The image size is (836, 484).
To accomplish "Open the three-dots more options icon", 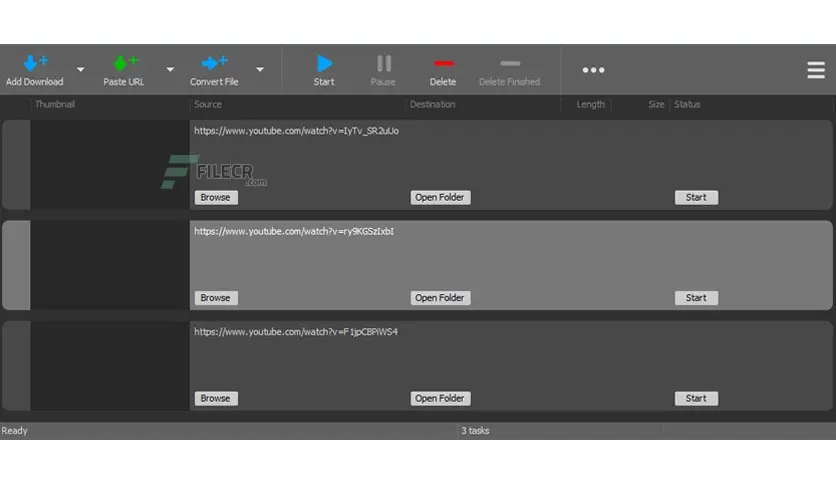I will [593, 70].
